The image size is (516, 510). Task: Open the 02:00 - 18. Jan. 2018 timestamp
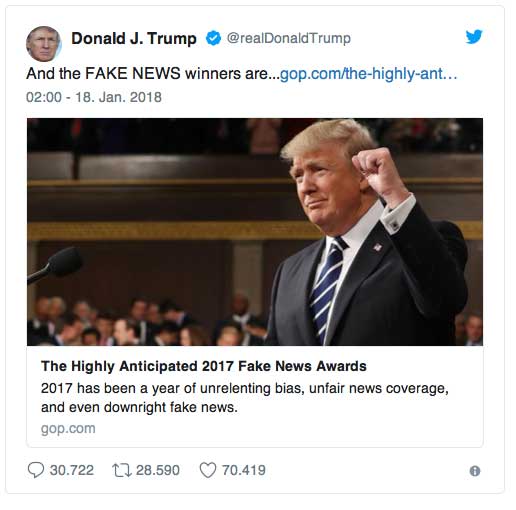coord(94,97)
